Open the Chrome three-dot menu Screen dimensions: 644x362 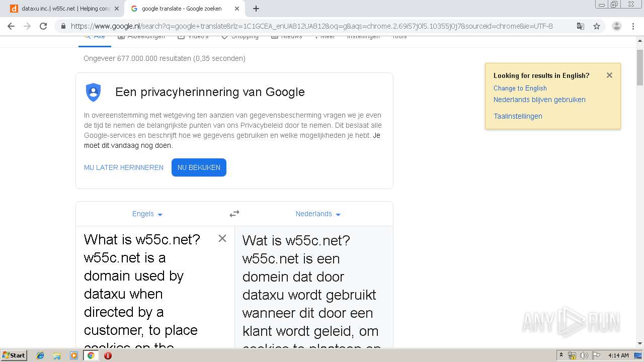pyautogui.click(x=633, y=26)
